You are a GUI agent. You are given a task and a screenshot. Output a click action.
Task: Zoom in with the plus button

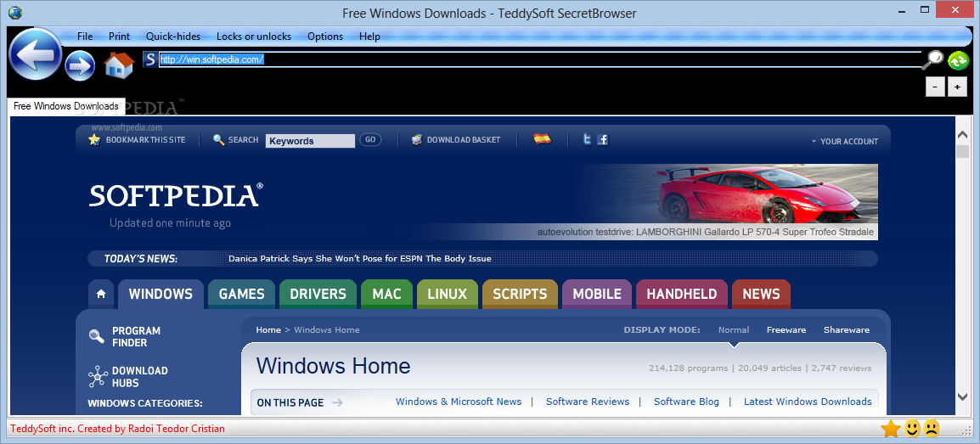957,87
